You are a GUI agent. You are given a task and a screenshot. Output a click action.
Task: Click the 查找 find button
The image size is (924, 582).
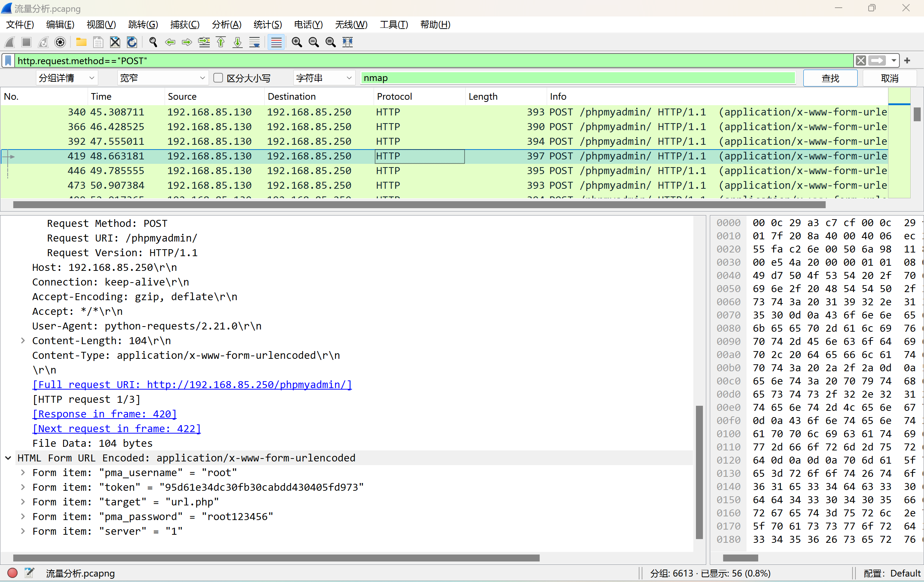[830, 78]
